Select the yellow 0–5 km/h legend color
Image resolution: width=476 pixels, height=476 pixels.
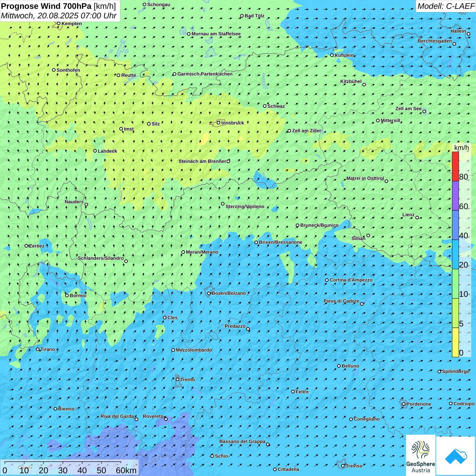tap(455, 342)
